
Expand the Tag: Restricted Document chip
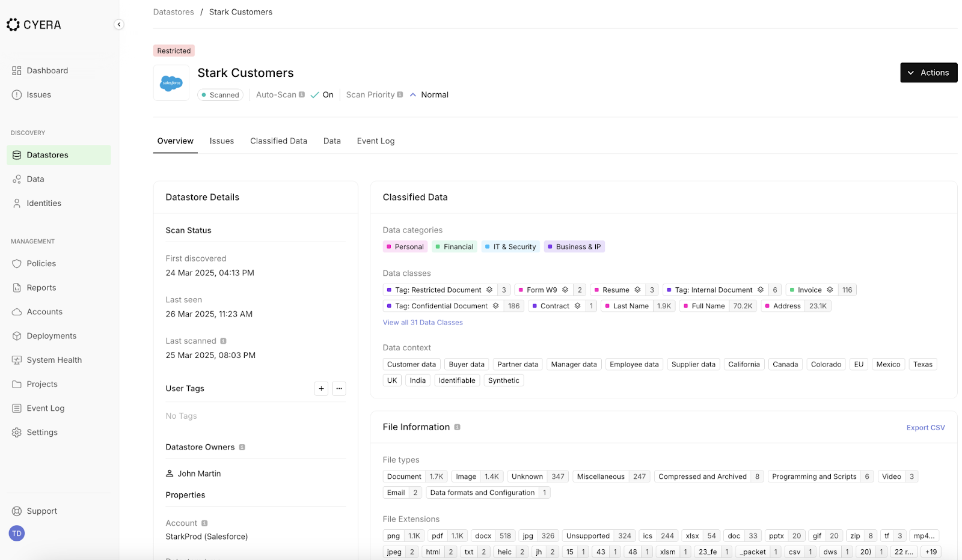coord(490,290)
